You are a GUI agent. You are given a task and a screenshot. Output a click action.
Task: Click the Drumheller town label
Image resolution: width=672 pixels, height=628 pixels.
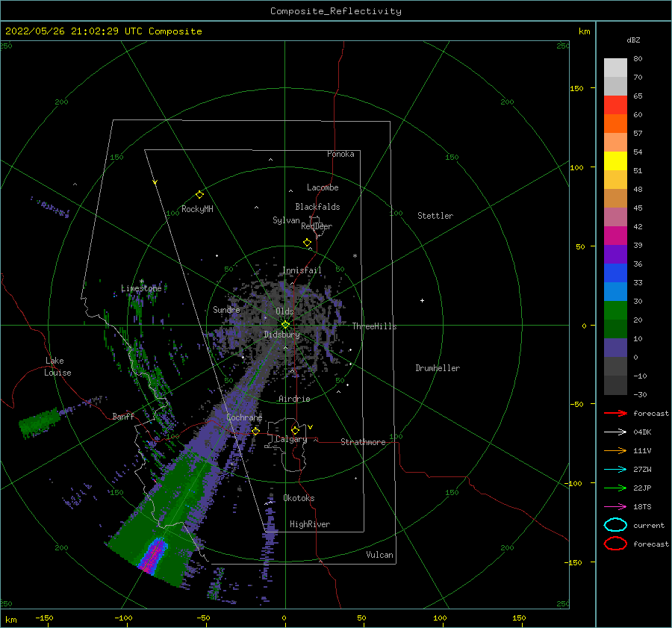pos(438,368)
